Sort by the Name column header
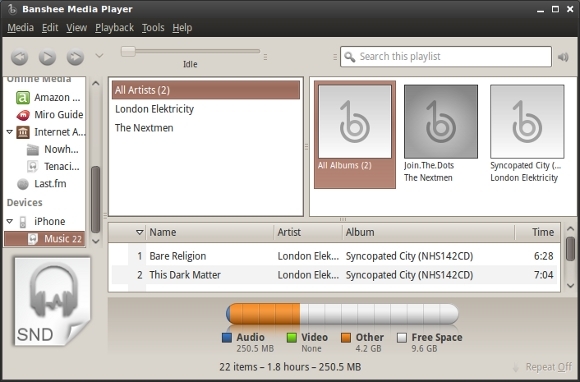This screenshot has width=580, height=382. 210,232
